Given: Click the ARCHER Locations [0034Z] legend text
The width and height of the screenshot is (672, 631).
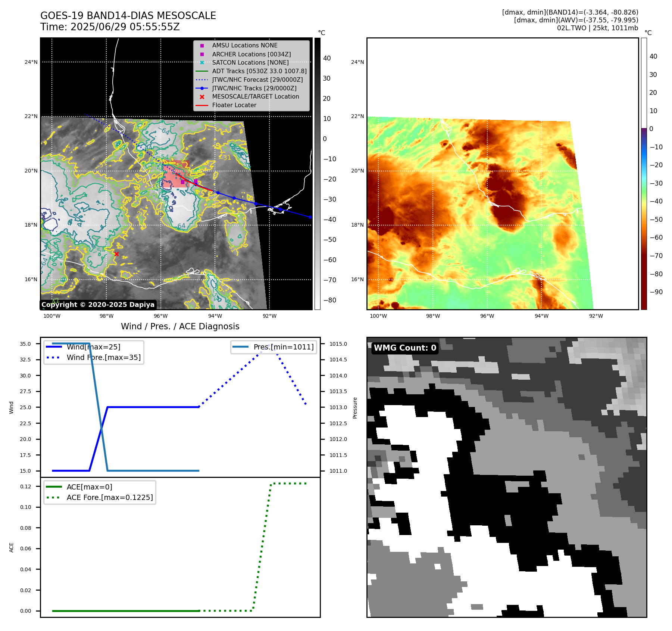Looking at the screenshot, I should [x=251, y=54].
